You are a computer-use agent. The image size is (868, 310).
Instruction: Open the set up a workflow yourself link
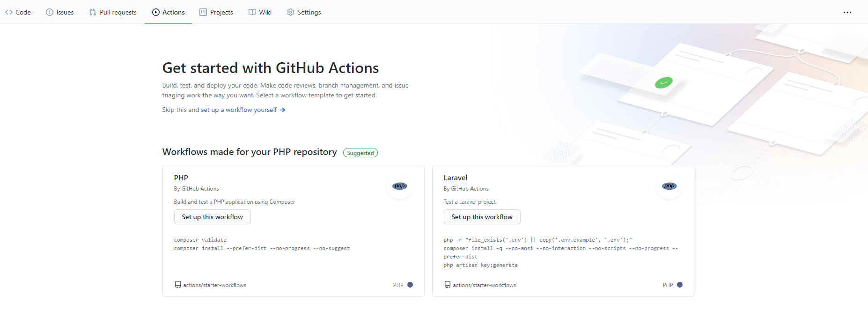coord(239,110)
